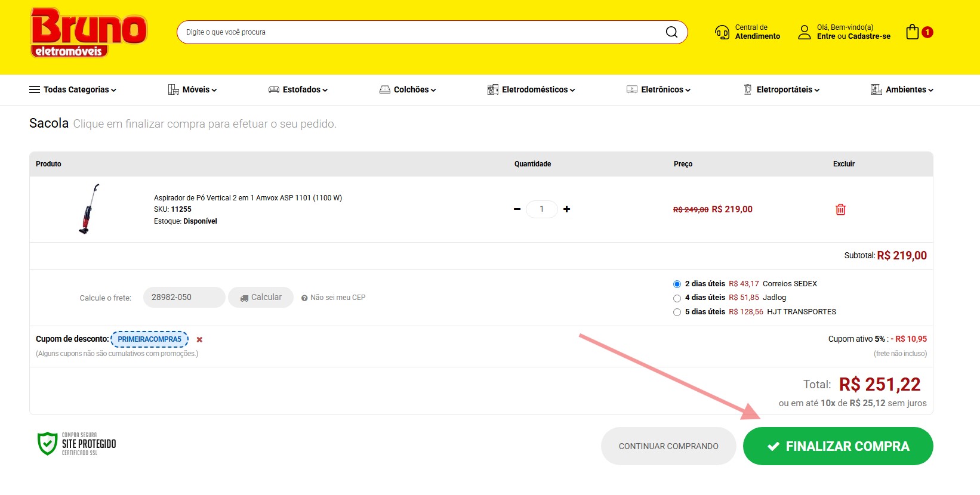Open the Eletrônicos menu
Screen dimensions: 980x495
tap(658, 89)
